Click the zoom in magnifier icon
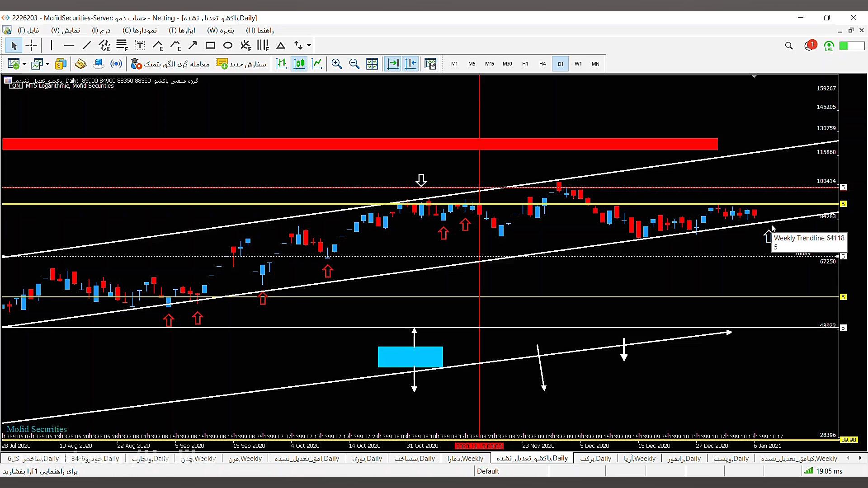The height and width of the screenshot is (488, 868). click(x=336, y=64)
